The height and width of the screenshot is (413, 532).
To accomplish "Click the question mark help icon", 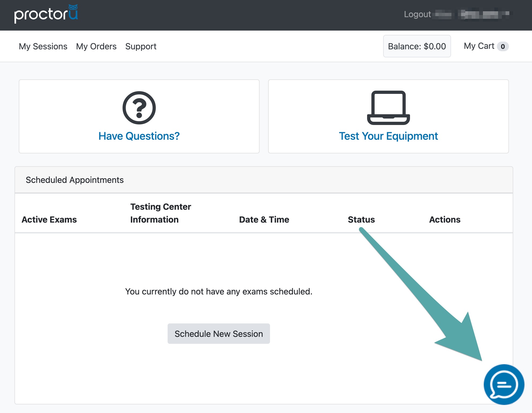I will (139, 108).
